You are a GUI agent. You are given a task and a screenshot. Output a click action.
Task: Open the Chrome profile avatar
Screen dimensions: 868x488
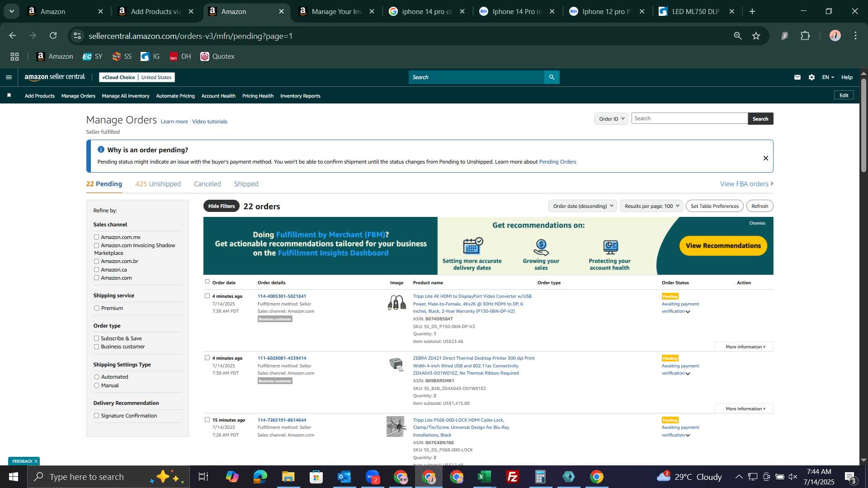(x=835, y=36)
